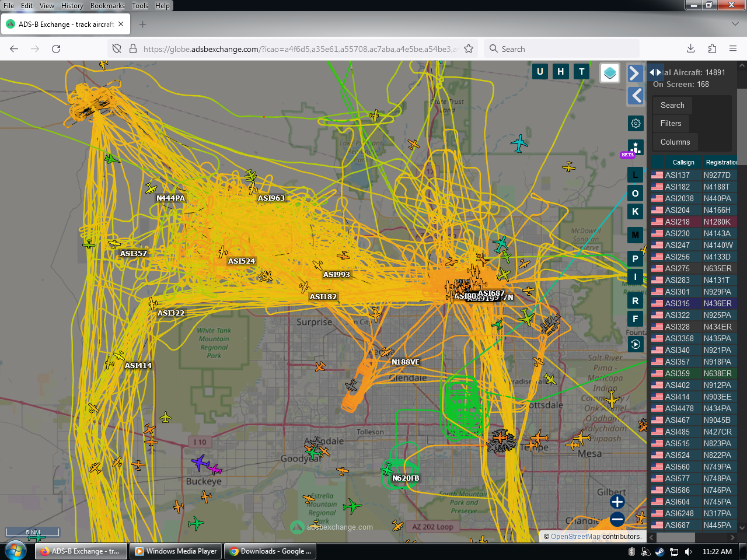This screenshot has height=560, width=747.
Task: Open the Edit menu
Action: (x=27, y=6)
